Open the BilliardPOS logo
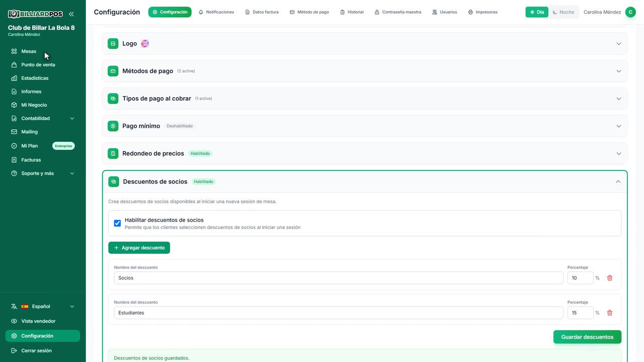The height and width of the screenshot is (362, 644). [x=35, y=14]
